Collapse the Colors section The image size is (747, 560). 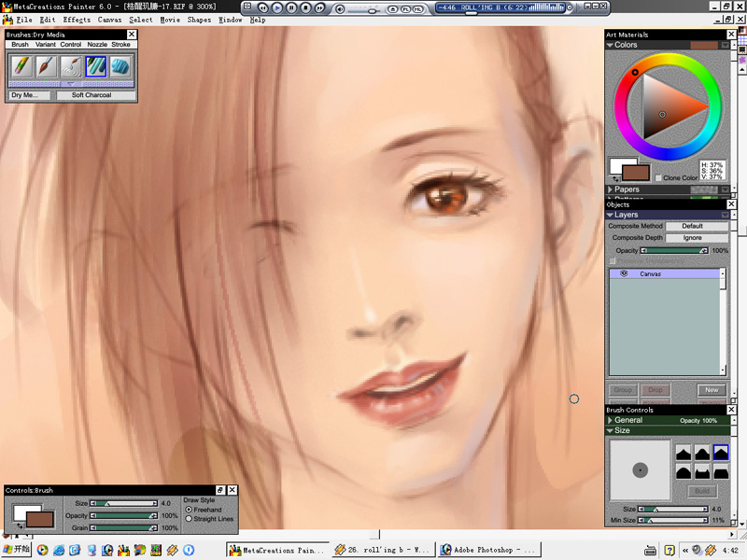coord(610,45)
